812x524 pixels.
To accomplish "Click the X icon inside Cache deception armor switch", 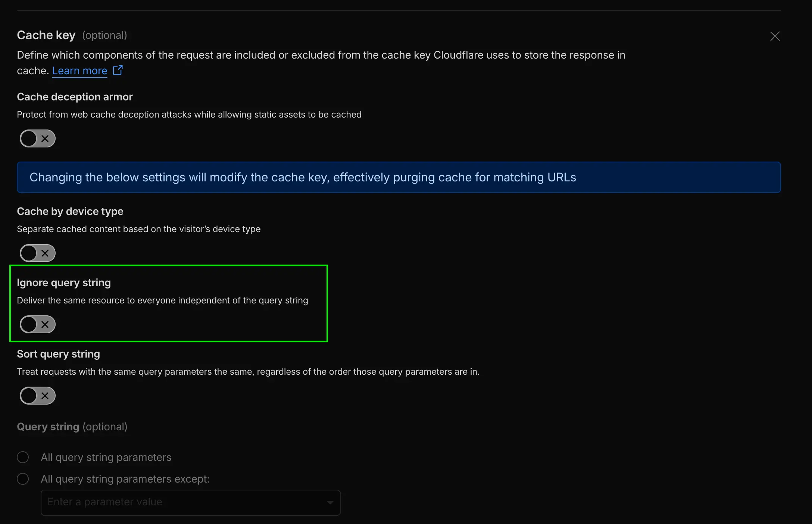I will click(45, 138).
